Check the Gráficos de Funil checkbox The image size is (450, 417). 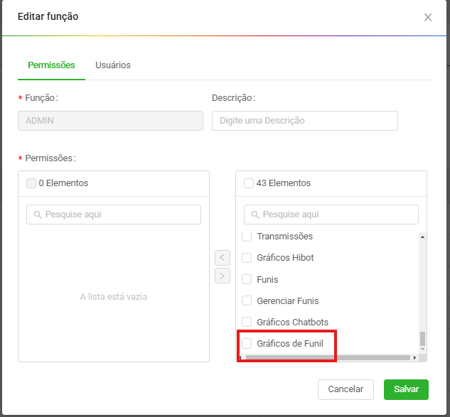pyautogui.click(x=247, y=343)
